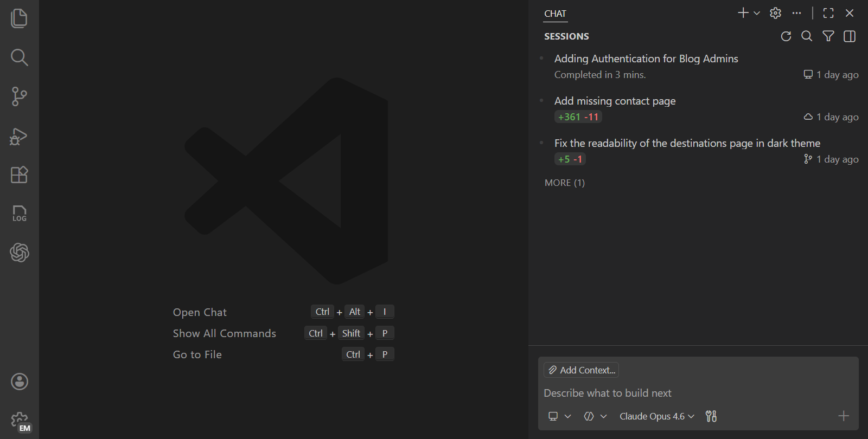
Task: Filter the chat sessions
Action: click(x=828, y=36)
